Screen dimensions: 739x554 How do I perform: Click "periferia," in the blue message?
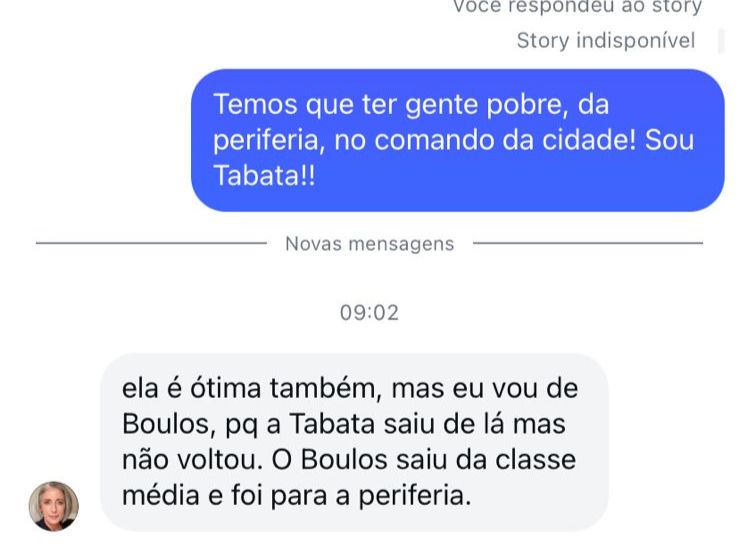269,141
